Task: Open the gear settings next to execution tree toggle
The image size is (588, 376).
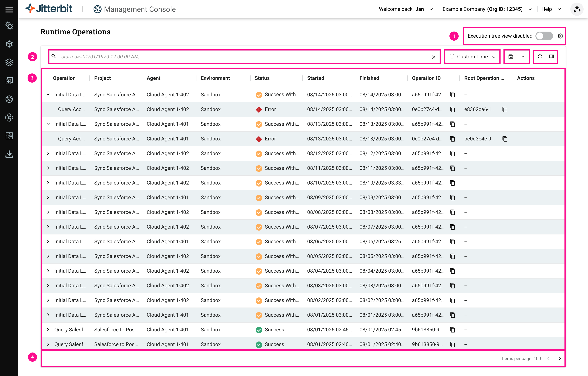Action: click(560, 36)
